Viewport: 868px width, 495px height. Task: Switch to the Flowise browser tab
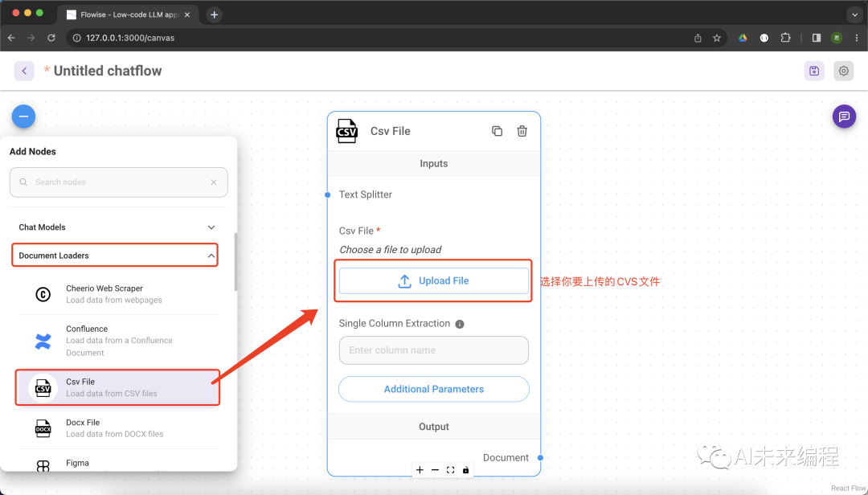pyautogui.click(x=128, y=15)
